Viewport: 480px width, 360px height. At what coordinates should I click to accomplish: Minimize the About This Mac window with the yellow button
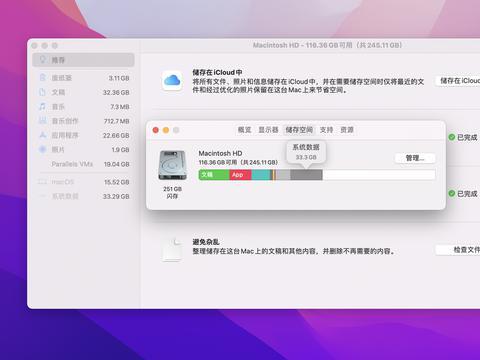click(x=166, y=130)
